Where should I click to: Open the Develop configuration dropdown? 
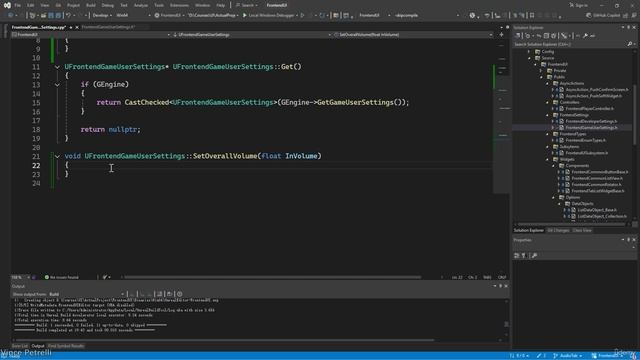tap(102, 15)
